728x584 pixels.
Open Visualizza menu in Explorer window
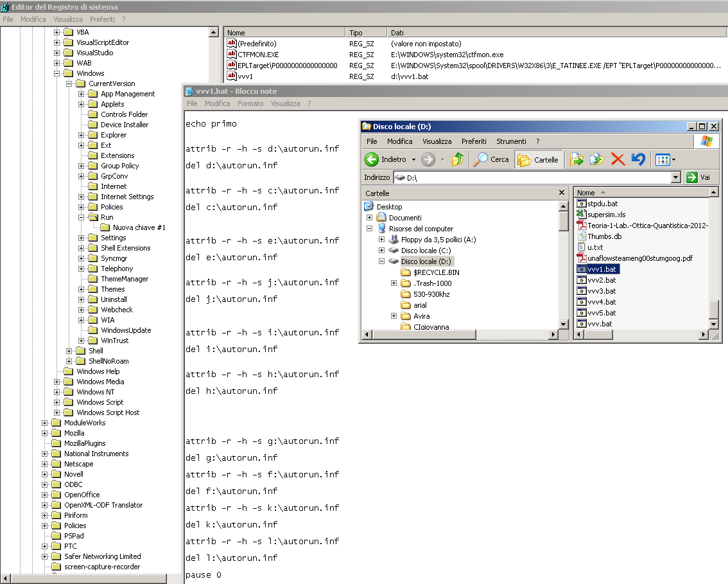437,141
